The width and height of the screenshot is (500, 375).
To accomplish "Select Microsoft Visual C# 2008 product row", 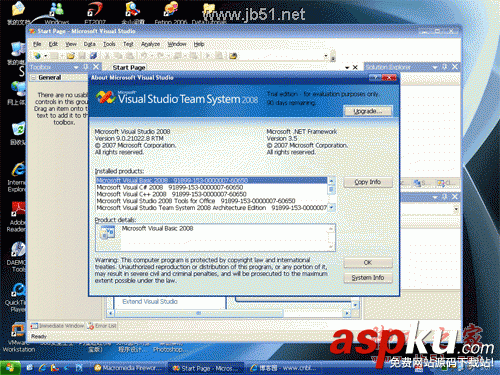I will pyautogui.click(x=212, y=187).
